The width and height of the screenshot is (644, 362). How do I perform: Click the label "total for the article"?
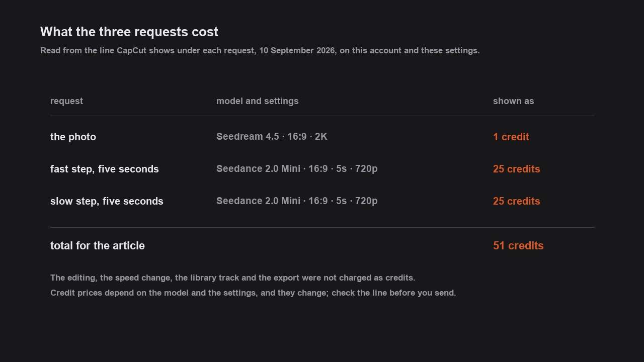point(98,246)
